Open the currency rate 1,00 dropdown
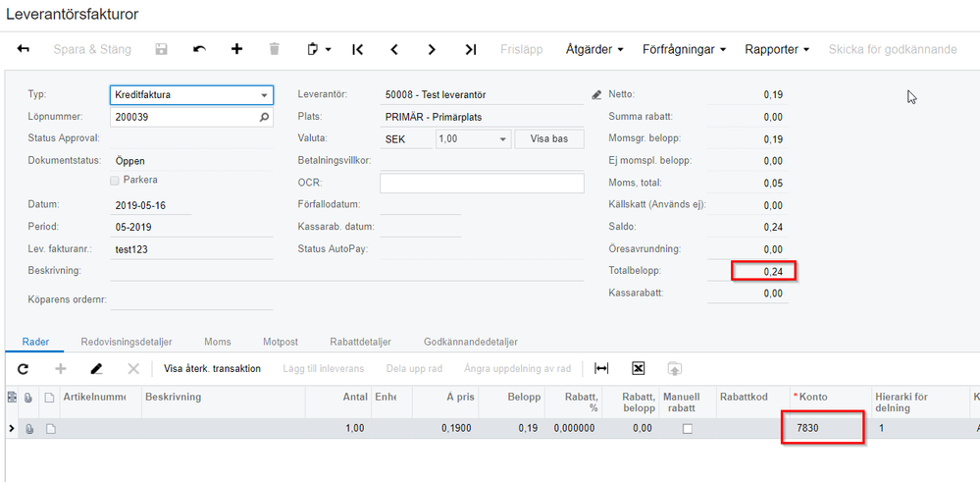This screenshot has width=980, height=482. pyautogui.click(x=502, y=139)
